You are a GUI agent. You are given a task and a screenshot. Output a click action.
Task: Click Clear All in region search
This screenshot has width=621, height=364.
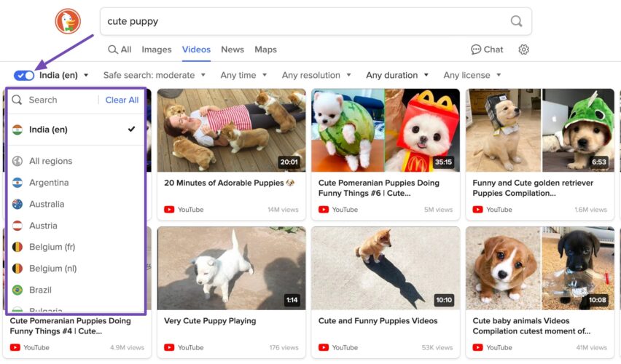(x=122, y=100)
